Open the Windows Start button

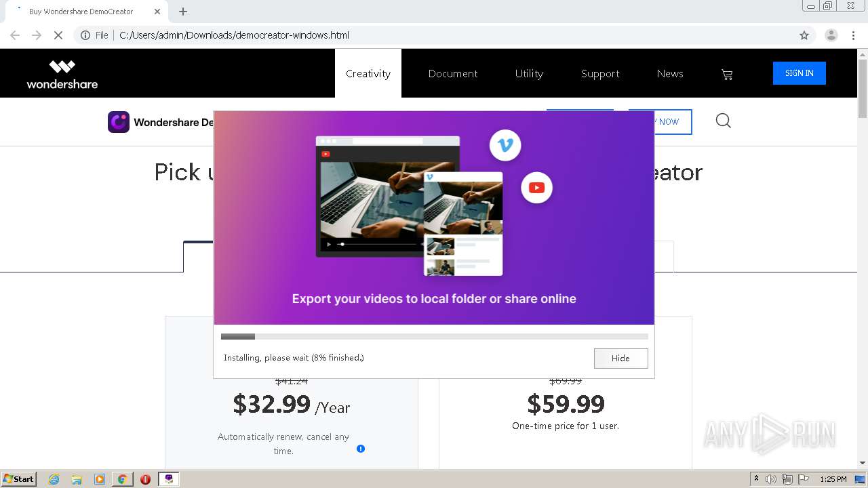click(x=19, y=479)
